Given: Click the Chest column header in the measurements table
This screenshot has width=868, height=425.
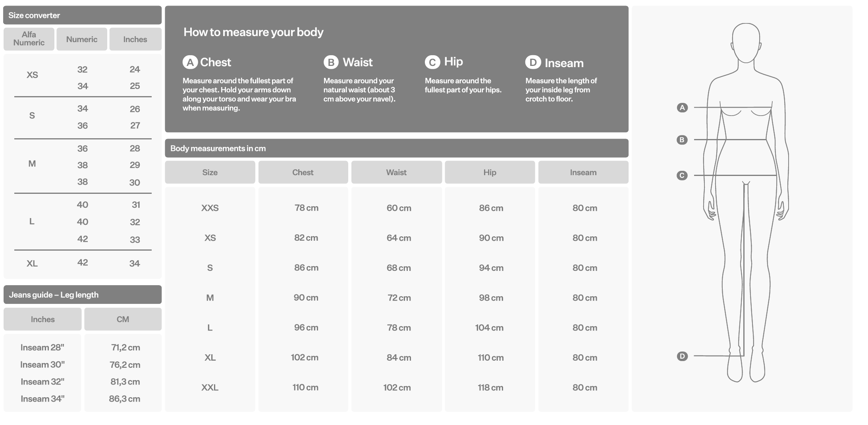Looking at the screenshot, I should pyautogui.click(x=303, y=172).
